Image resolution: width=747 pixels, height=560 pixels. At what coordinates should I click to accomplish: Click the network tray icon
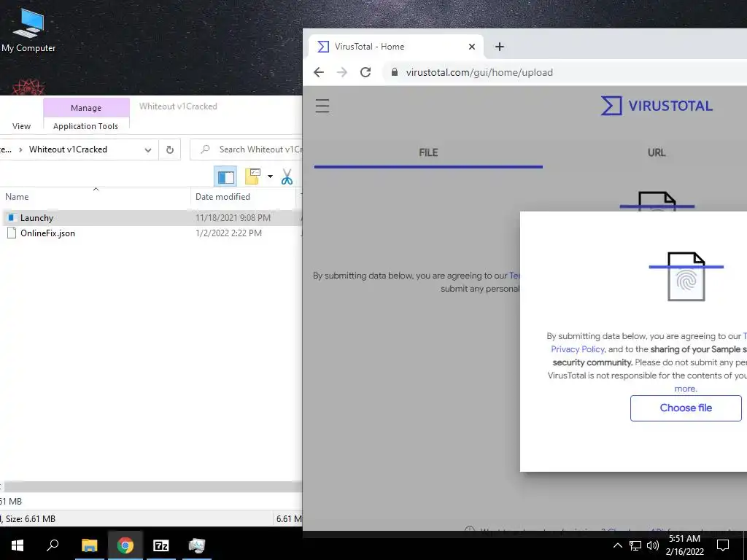(x=635, y=545)
